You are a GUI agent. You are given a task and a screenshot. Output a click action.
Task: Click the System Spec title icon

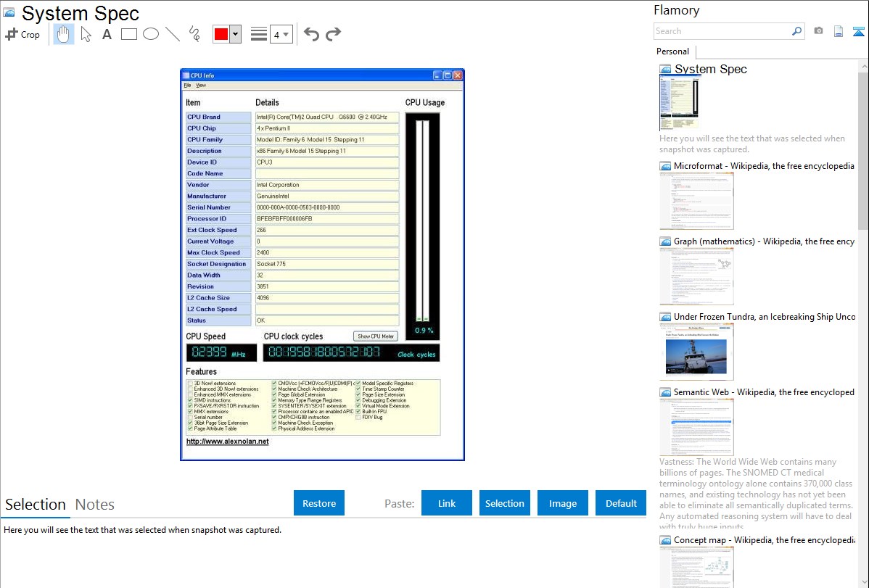(9, 12)
